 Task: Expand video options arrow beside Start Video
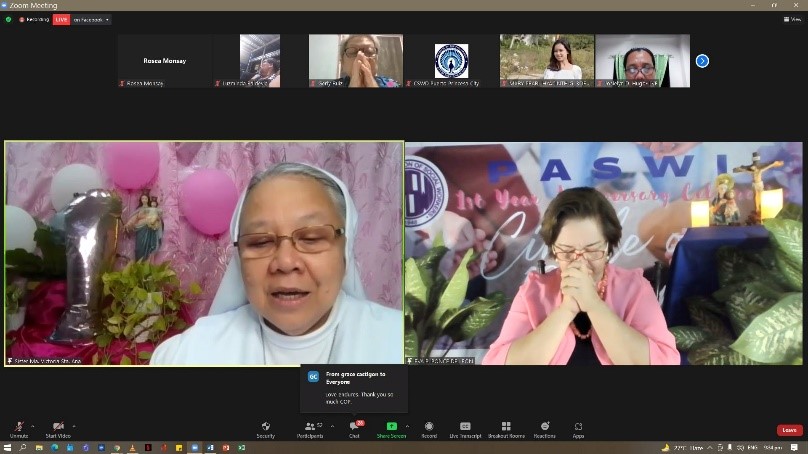pos(75,425)
